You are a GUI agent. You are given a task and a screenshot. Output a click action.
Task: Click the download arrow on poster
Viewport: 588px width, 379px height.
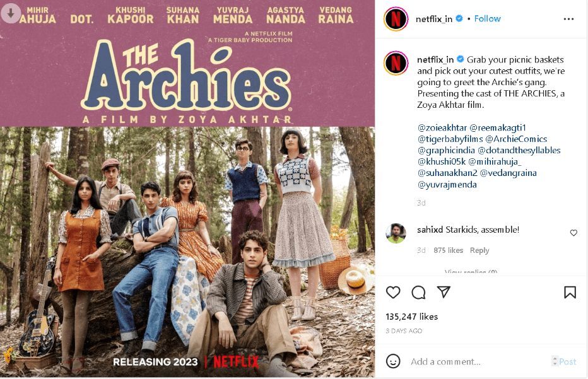11,13
